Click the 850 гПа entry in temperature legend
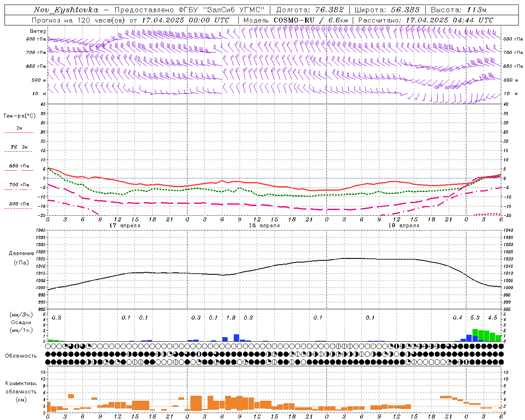 (x=19, y=166)
